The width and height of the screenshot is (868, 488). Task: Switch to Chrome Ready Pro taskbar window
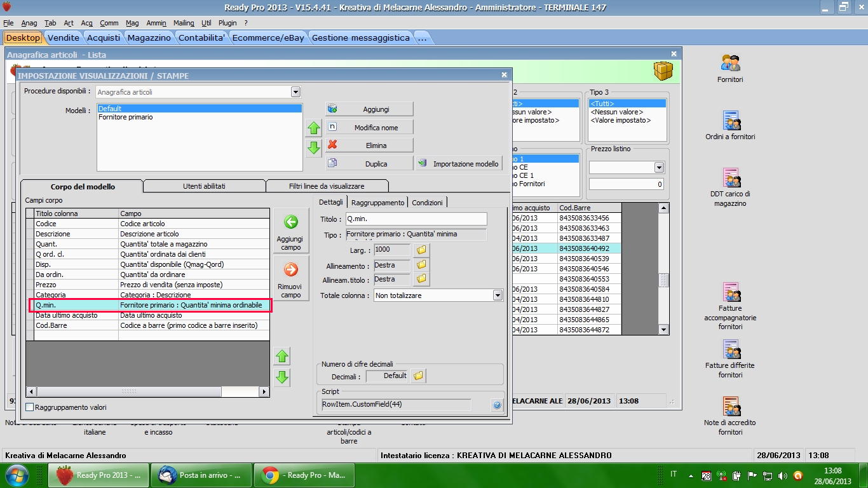click(x=304, y=475)
